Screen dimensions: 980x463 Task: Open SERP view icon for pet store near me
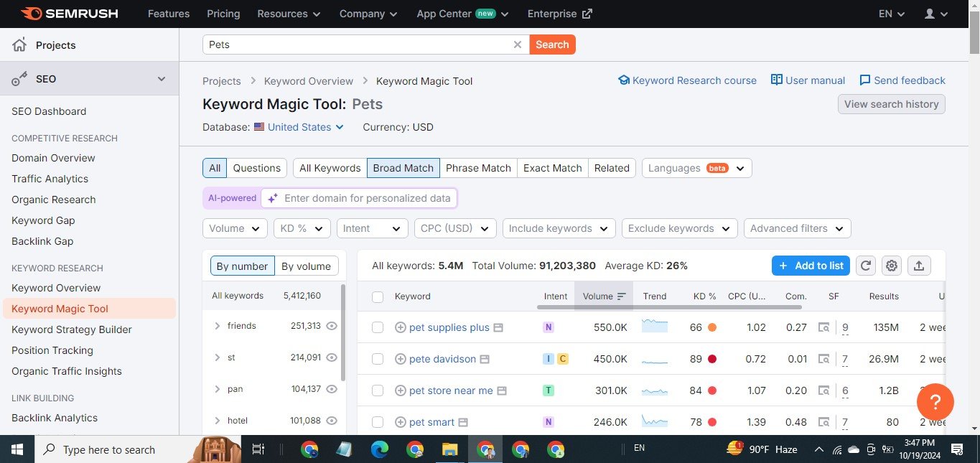tap(502, 390)
